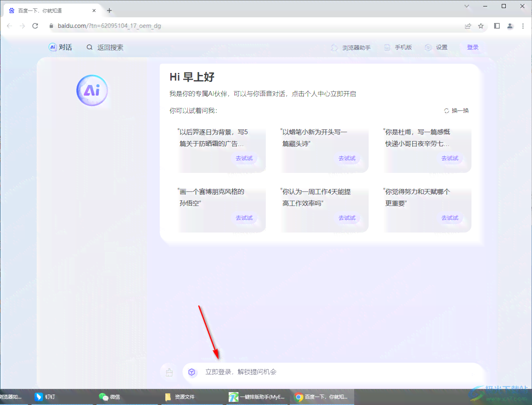
Task: Open the AI 对话 tab icon
Action: pos(53,47)
